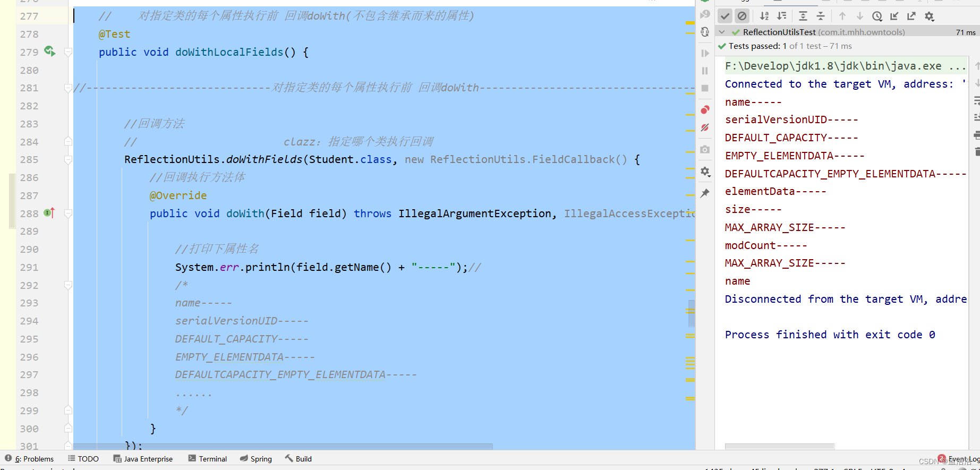Sort test results alphabetically

[x=764, y=16]
